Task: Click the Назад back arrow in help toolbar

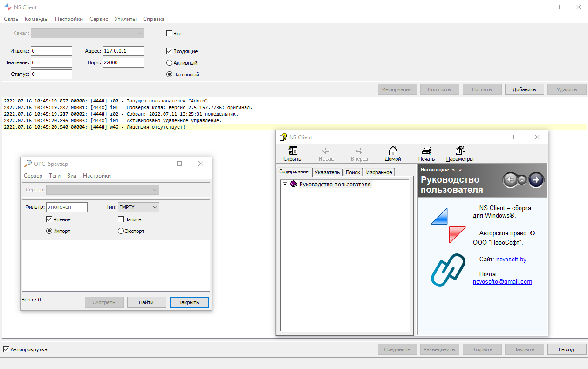Action: pyautogui.click(x=326, y=150)
